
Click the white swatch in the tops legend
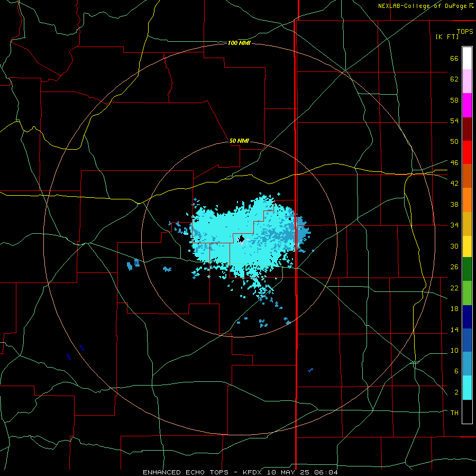[x=467, y=58]
